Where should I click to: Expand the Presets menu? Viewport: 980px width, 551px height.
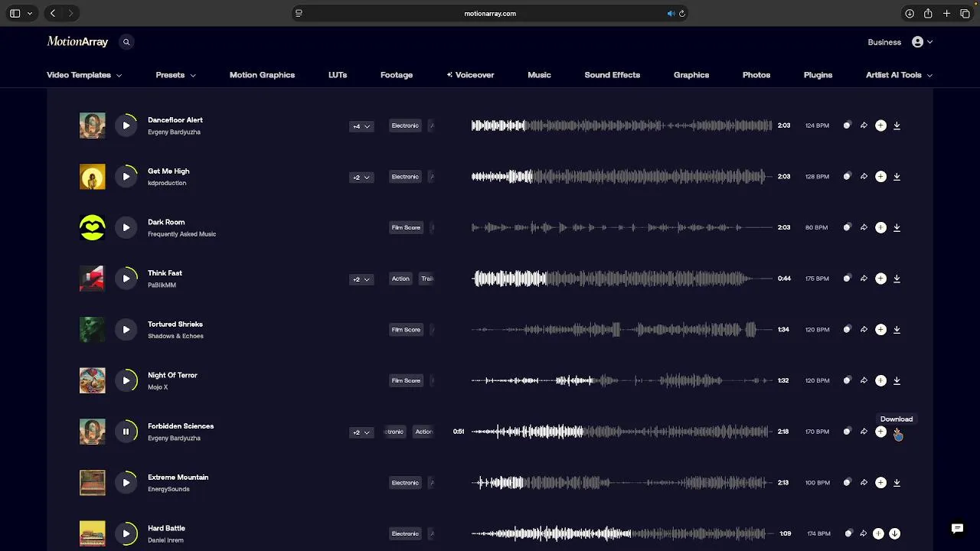point(175,75)
